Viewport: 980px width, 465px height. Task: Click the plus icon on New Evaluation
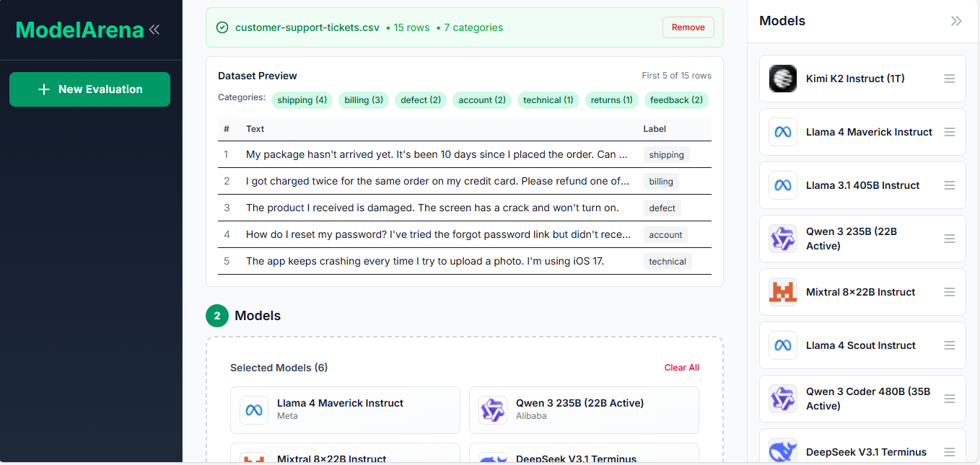(44, 89)
